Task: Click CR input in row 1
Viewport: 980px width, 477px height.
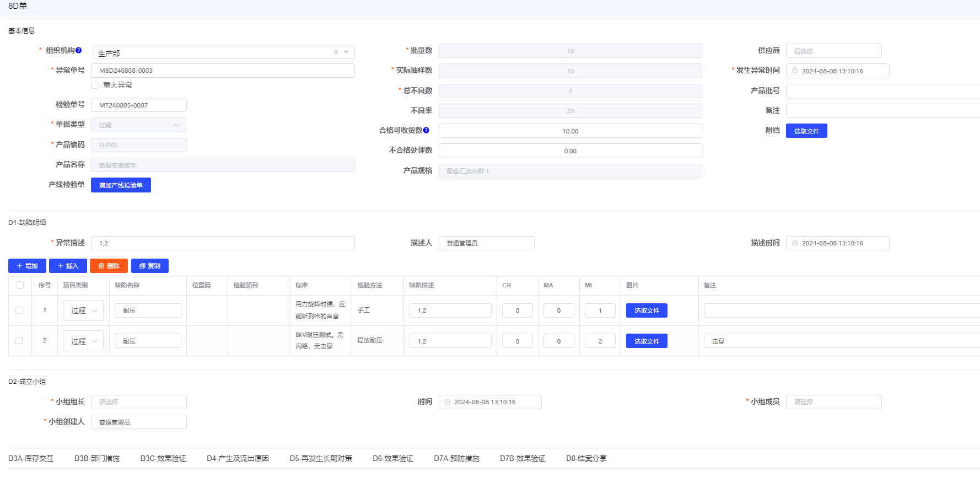Action: point(517,310)
